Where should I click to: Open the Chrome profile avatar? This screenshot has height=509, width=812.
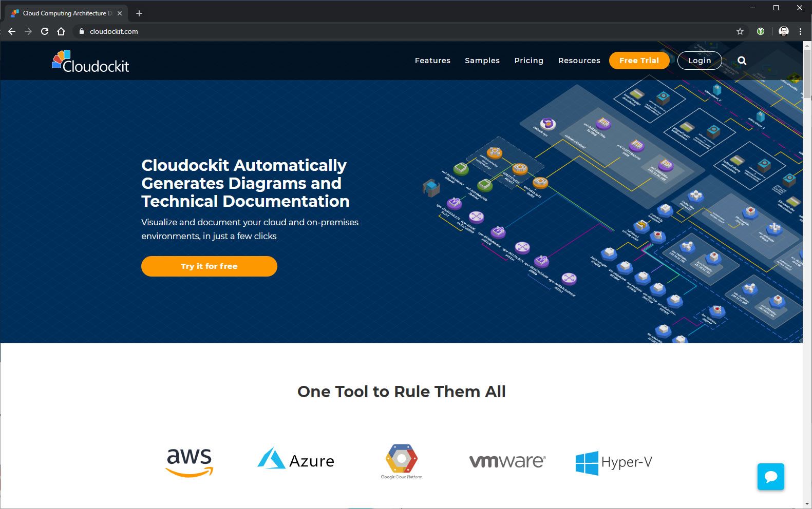click(784, 31)
